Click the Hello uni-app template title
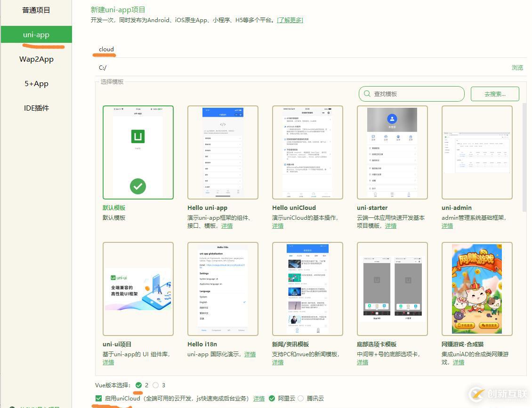 click(207, 208)
